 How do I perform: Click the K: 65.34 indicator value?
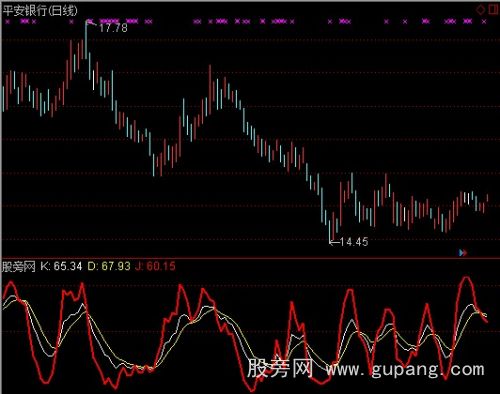61,266
